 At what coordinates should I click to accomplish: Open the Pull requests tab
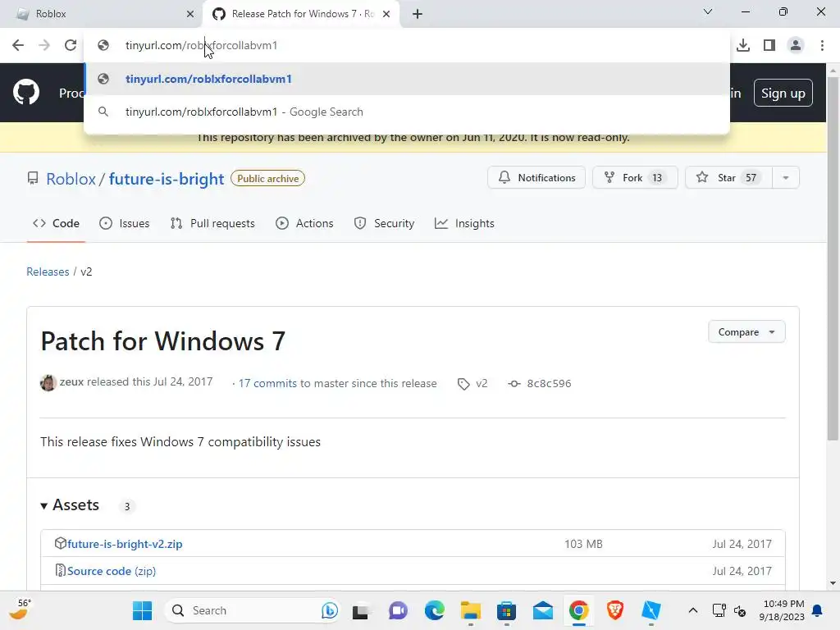[x=212, y=223]
